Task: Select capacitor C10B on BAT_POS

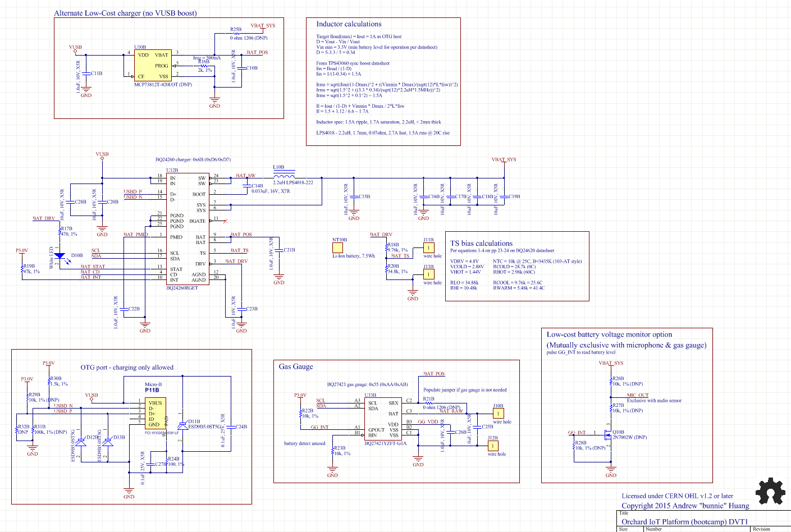Action: point(241,68)
